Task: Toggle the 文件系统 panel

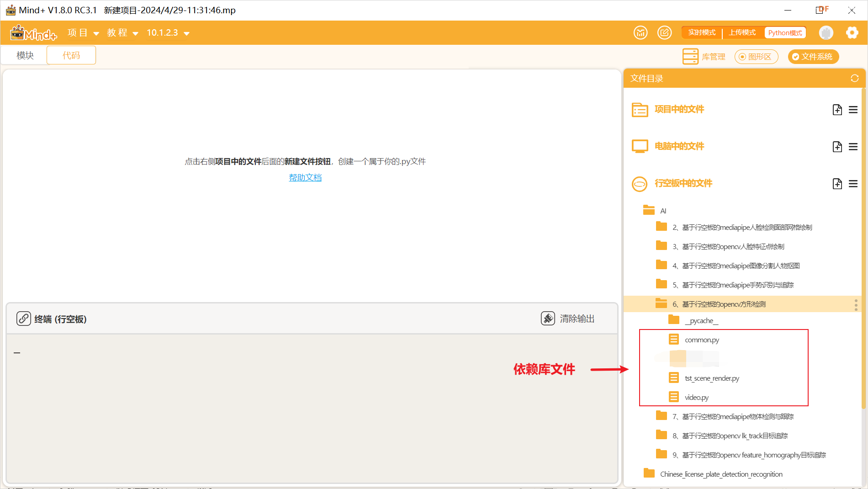Action: (813, 57)
